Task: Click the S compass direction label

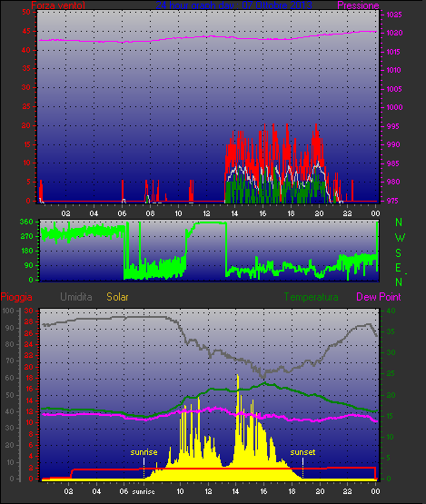Action: [399, 253]
